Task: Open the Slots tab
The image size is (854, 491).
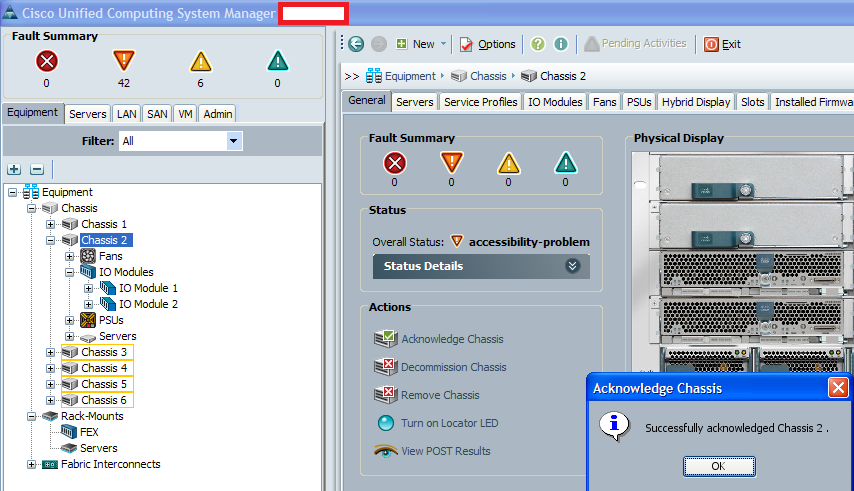Action: (752, 102)
